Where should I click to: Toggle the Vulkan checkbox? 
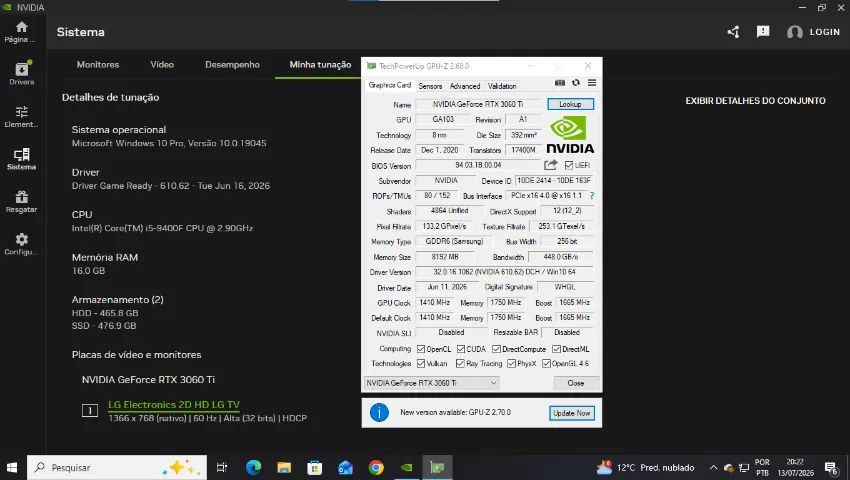(x=421, y=363)
